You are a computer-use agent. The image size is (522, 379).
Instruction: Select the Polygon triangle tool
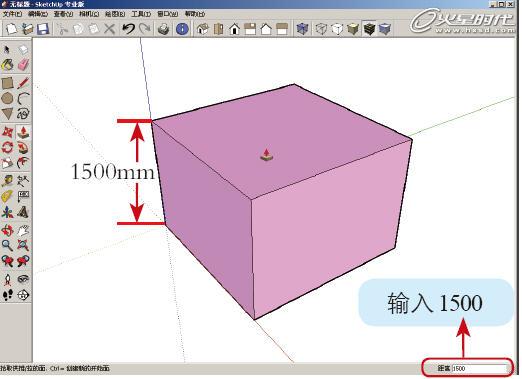pos(7,114)
